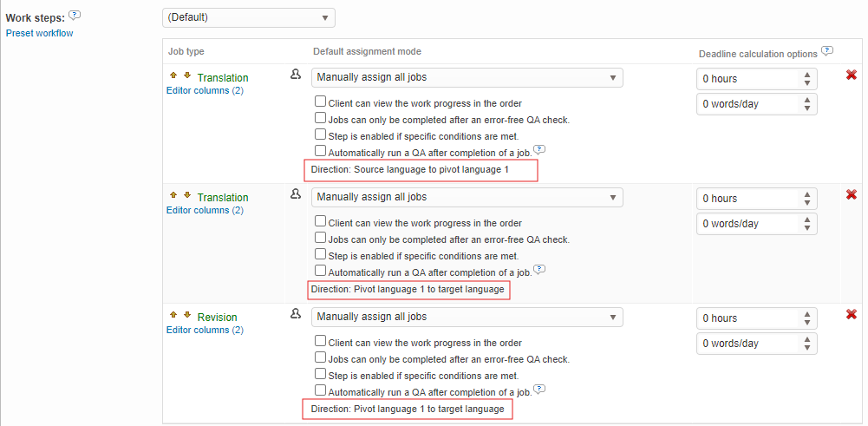Expand assignment mode dropdown for first Translation
Screen dimensions: 868x426
(467, 77)
